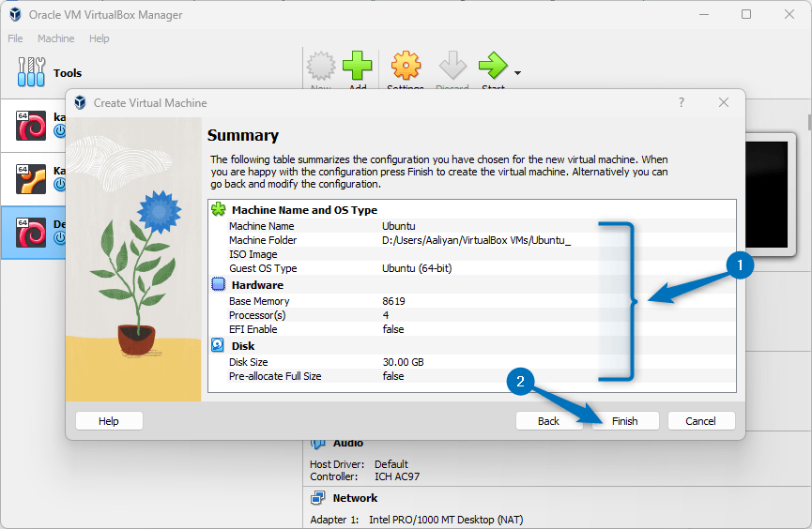Select the Kali VM with orange icon
The width and height of the screenshot is (812, 529).
coord(31,179)
